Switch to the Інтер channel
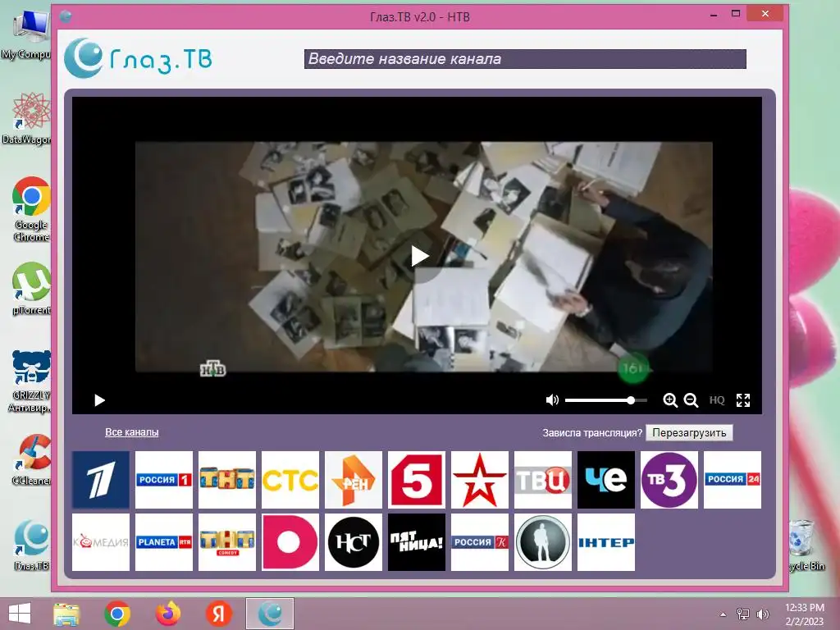 pos(606,542)
